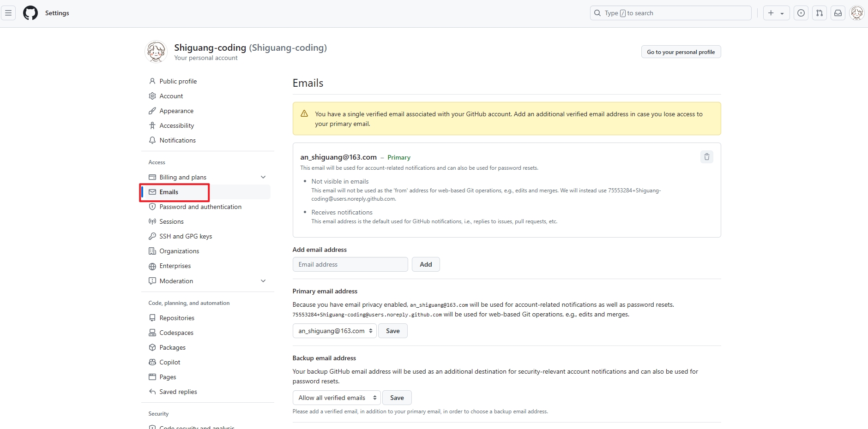Viewport: 868px width, 429px height.
Task: Click the Settings header title
Action: click(x=57, y=13)
